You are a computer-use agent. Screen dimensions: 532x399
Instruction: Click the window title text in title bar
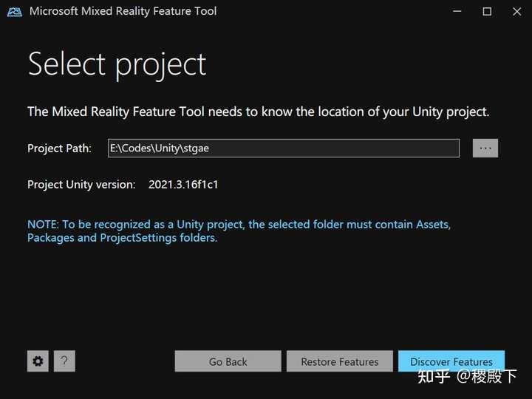123,11
